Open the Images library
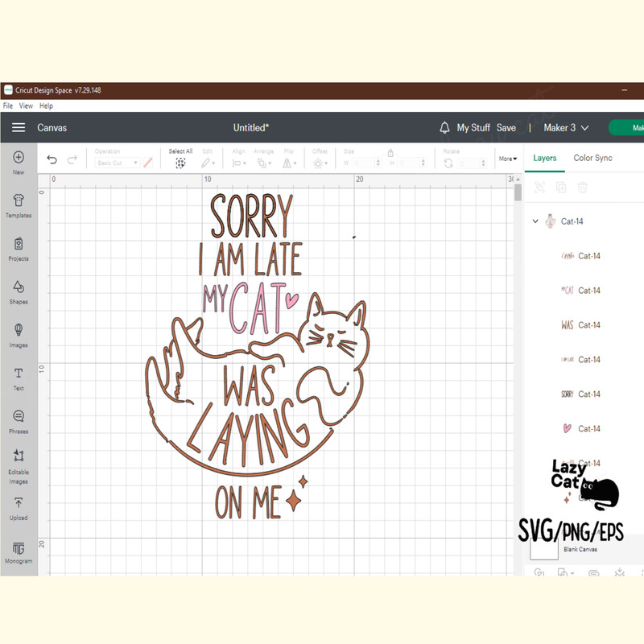Image resolution: width=644 pixels, height=644 pixels. pyautogui.click(x=19, y=332)
